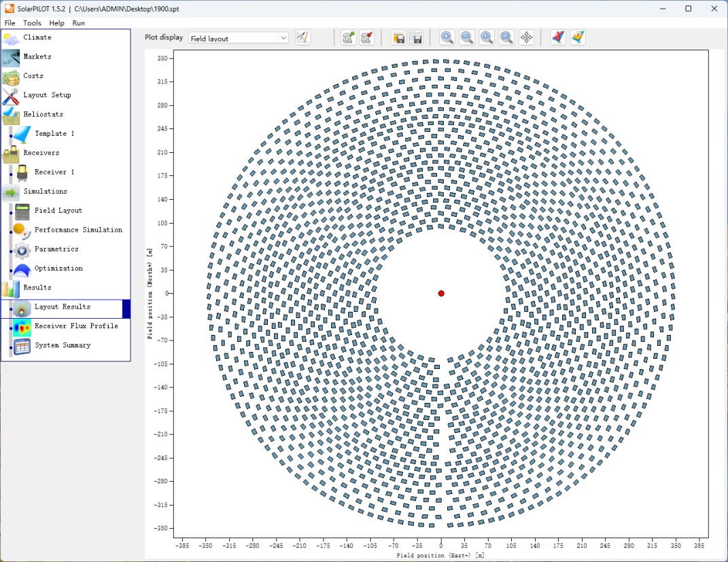728x562 pixels.
Task: Open the Run menu
Action: pos(79,23)
